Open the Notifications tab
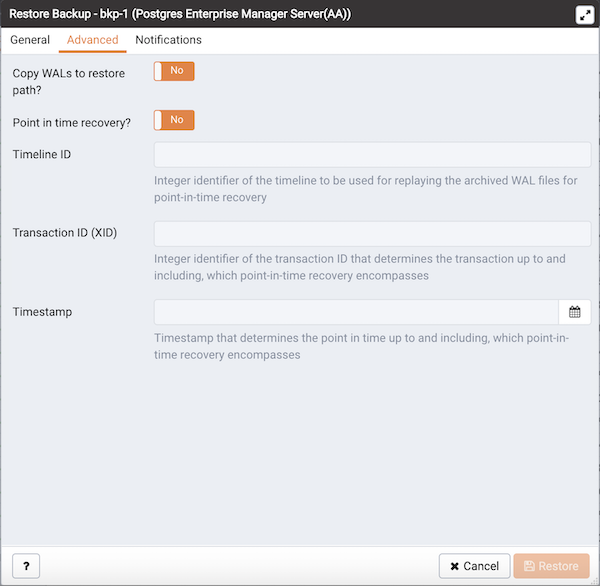Screen dimensions: 600x586 pyautogui.click(x=168, y=40)
